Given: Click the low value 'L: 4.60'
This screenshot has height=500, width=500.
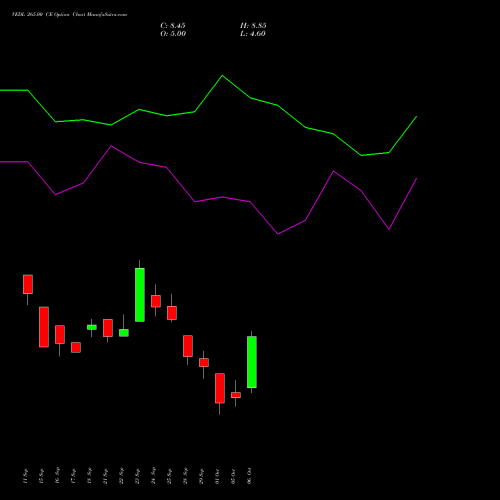Looking at the screenshot, I should (x=253, y=34).
